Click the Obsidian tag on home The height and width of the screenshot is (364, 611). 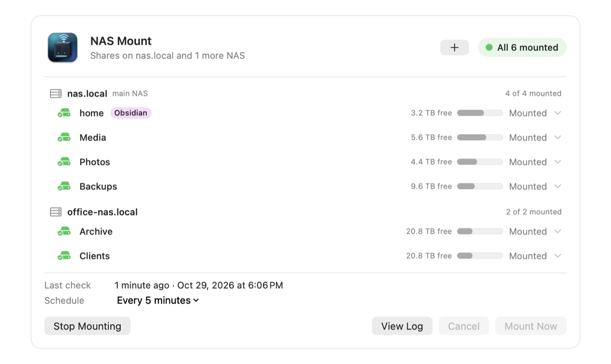[131, 113]
